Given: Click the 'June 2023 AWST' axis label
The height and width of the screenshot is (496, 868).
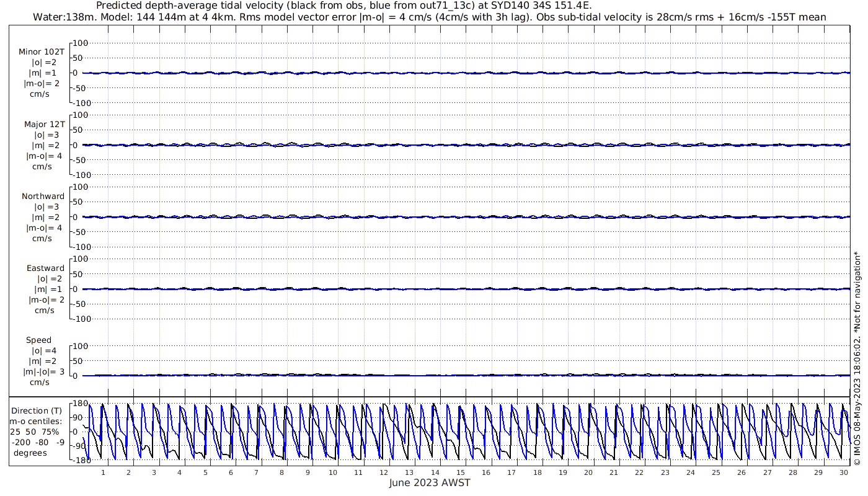Looking at the screenshot, I should [x=430, y=483].
